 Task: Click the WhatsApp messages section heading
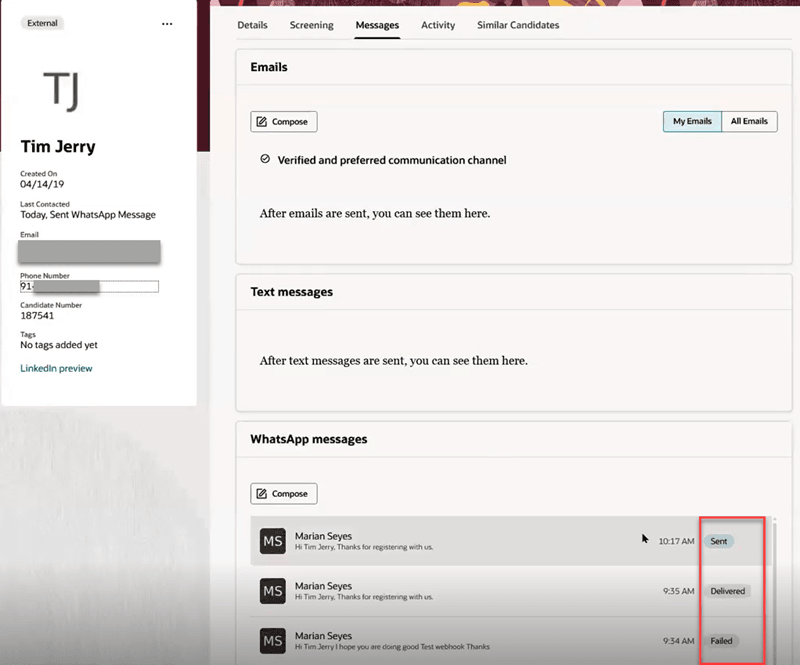coord(309,439)
